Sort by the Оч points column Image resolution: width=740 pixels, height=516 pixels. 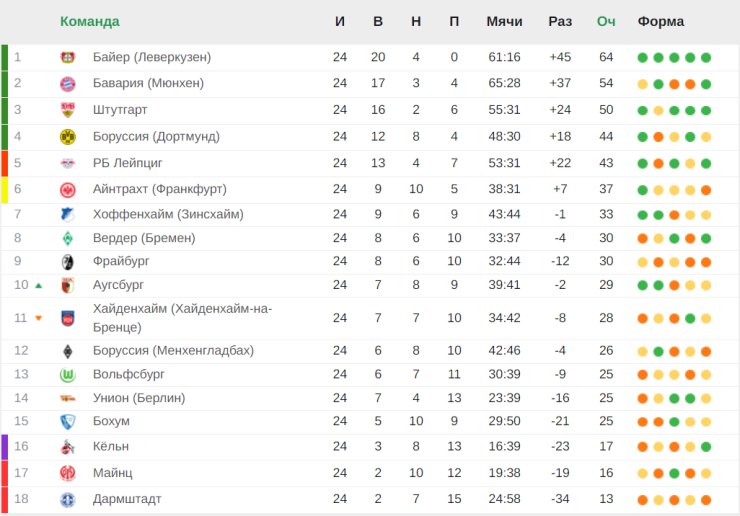(606, 21)
